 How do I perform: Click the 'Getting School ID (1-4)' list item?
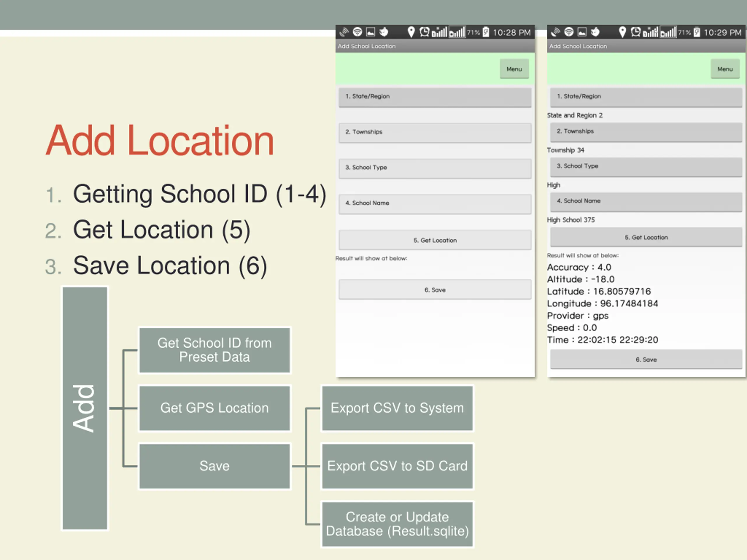[200, 195]
